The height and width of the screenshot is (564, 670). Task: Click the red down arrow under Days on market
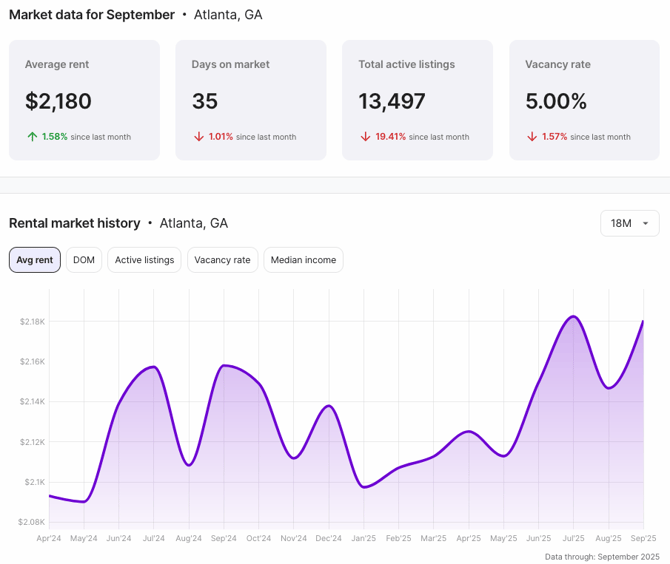(198, 137)
